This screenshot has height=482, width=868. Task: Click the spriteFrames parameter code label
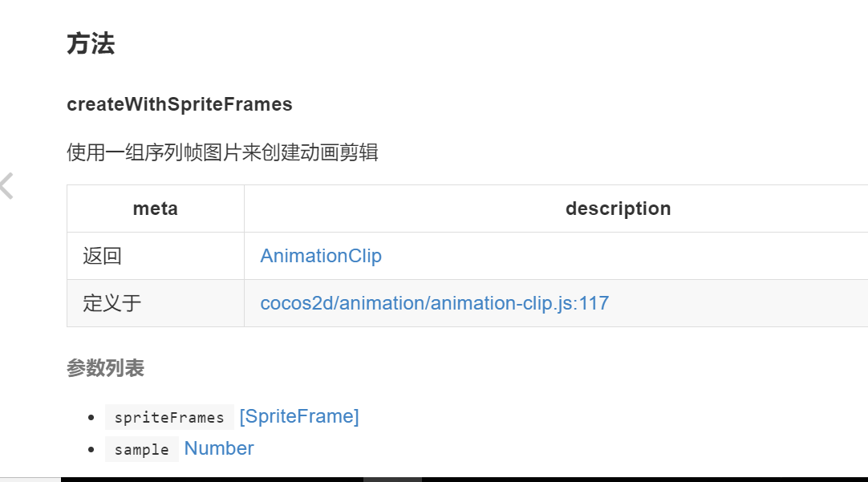(x=169, y=417)
